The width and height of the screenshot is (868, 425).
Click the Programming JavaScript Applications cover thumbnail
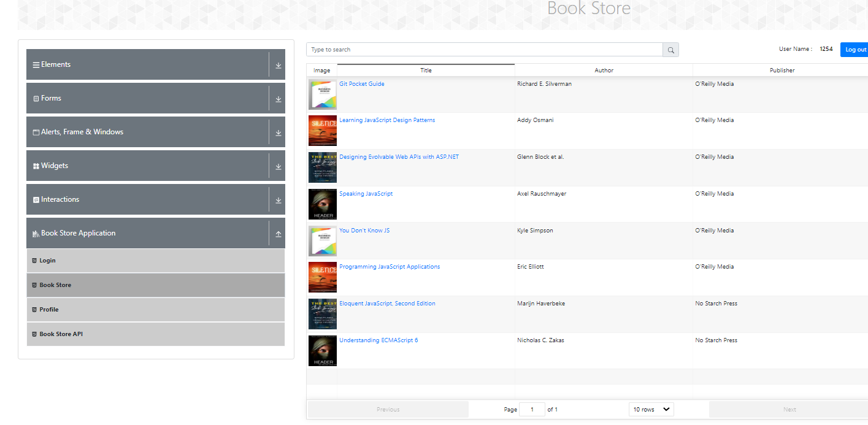[x=323, y=277]
